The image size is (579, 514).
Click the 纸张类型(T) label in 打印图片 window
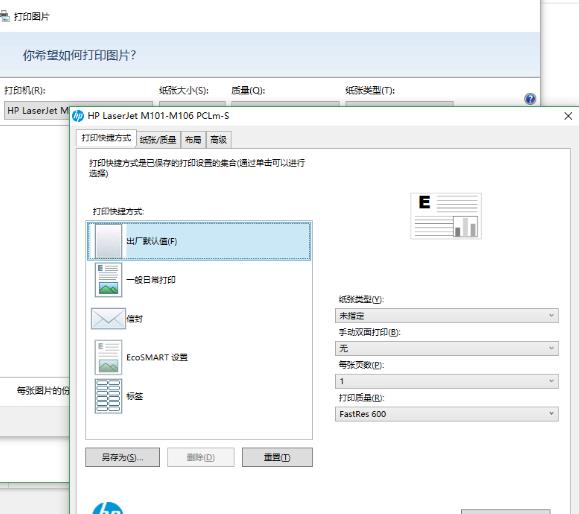point(370,90)
